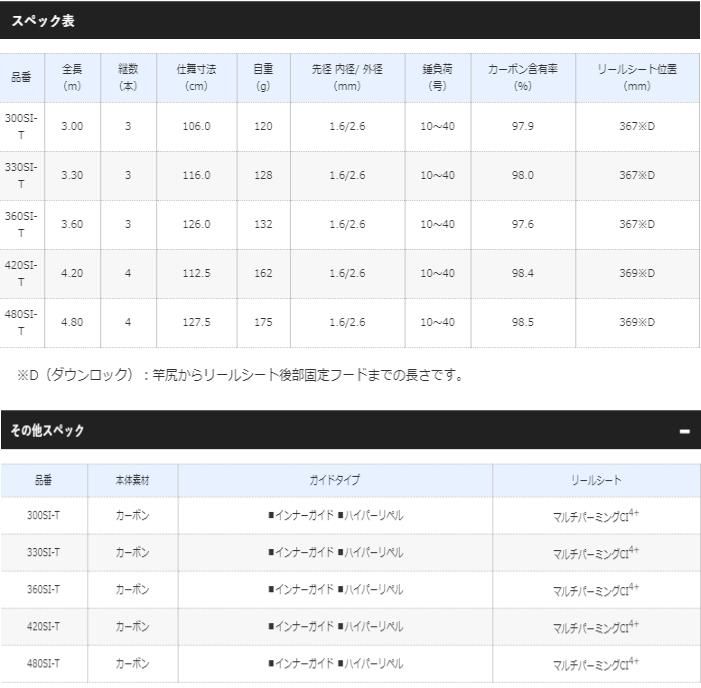
Task: Select the カーボン含有率 (%) column header
Action: 523,77
